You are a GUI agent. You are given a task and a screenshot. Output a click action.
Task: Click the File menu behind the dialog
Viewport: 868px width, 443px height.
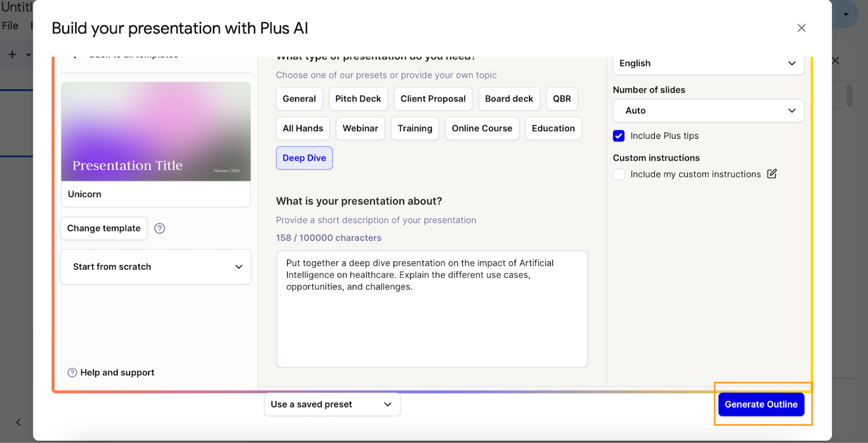point(10,25)
